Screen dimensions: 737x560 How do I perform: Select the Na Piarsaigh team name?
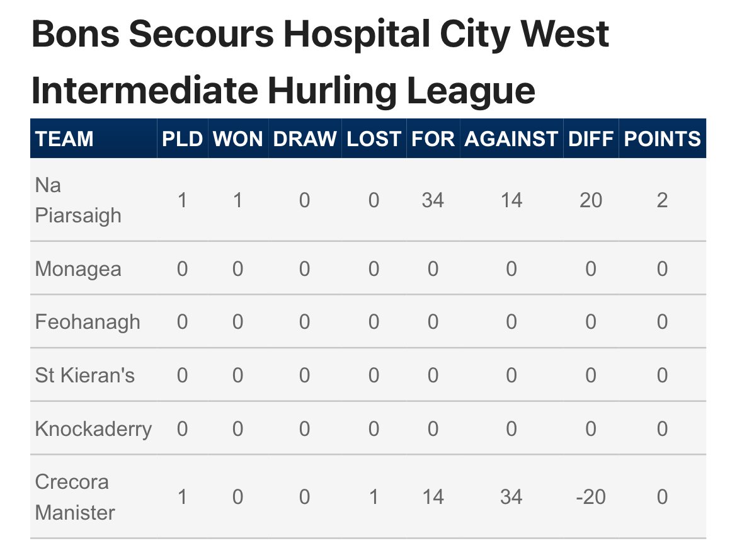[x=78, y=200]
